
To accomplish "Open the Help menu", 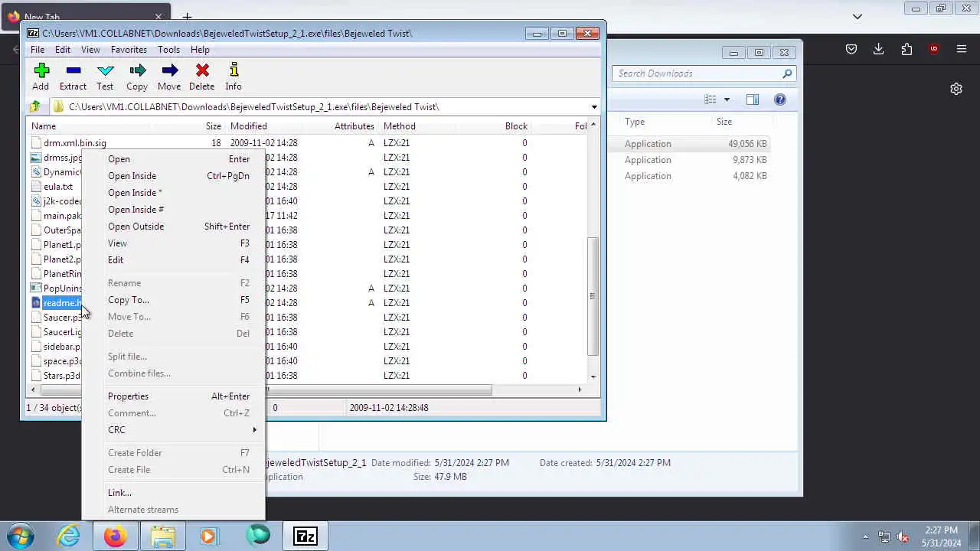I will [200, 50].
